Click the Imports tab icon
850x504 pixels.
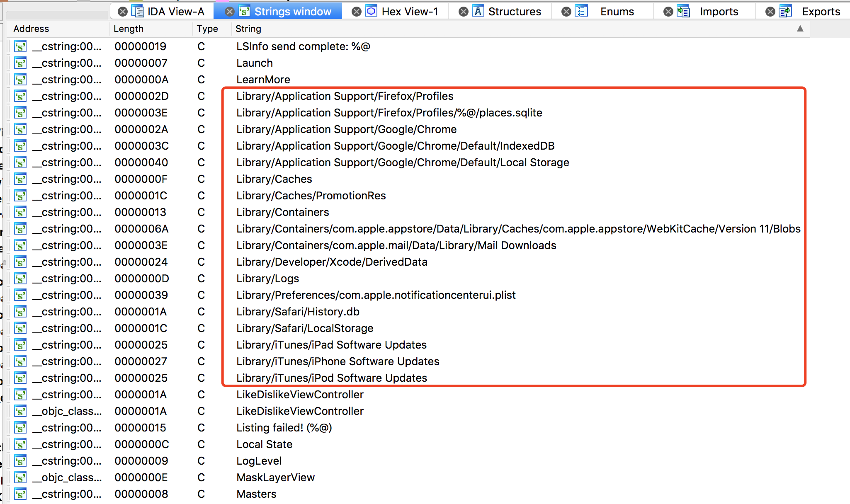(683, 11)
